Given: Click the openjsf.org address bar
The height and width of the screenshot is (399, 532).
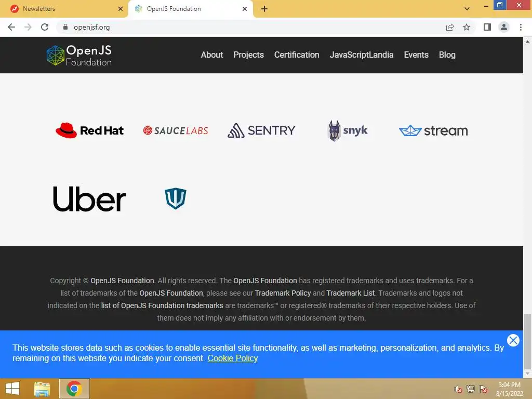Looking at the screenshot, I should [251, 27].
